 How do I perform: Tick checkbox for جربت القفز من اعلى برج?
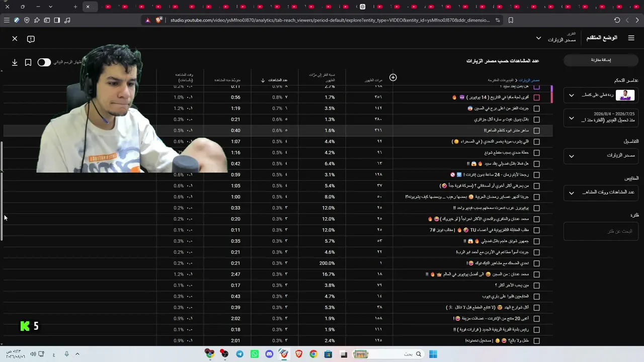pos(537,109)
